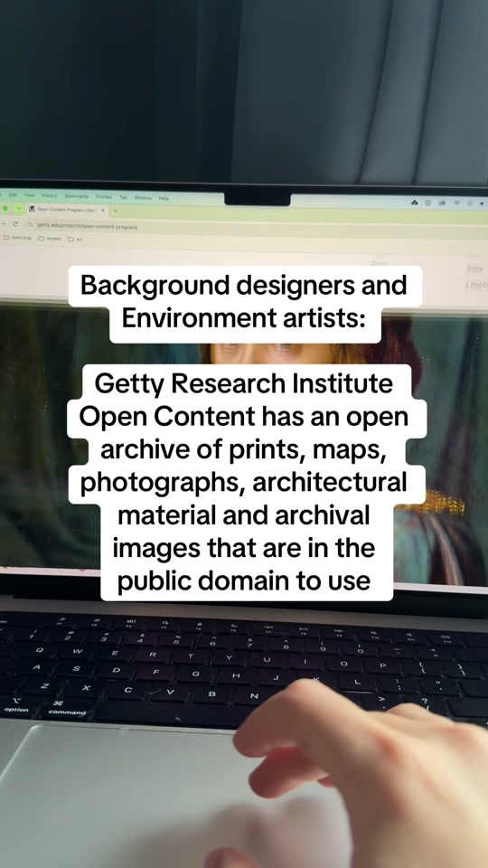
Task: Open the Bookmarks menu
Action: 76,196
